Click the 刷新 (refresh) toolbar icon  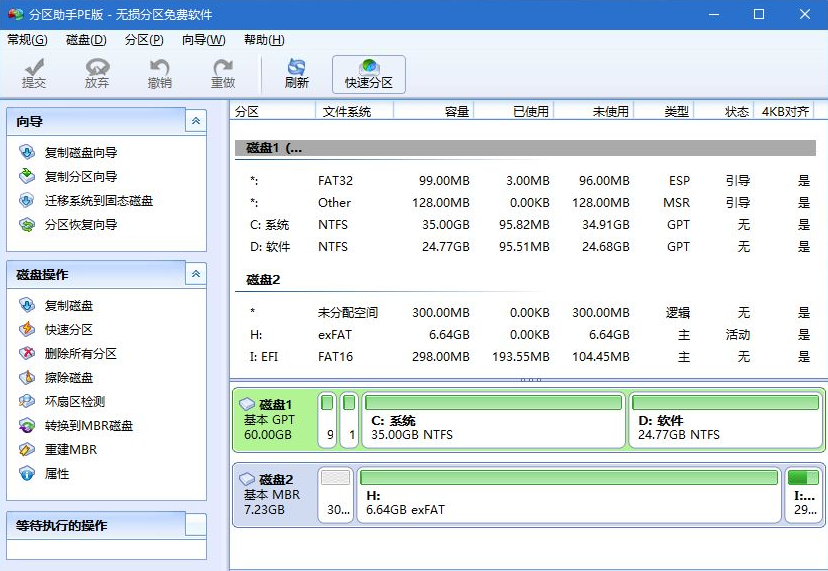[297, 74]
